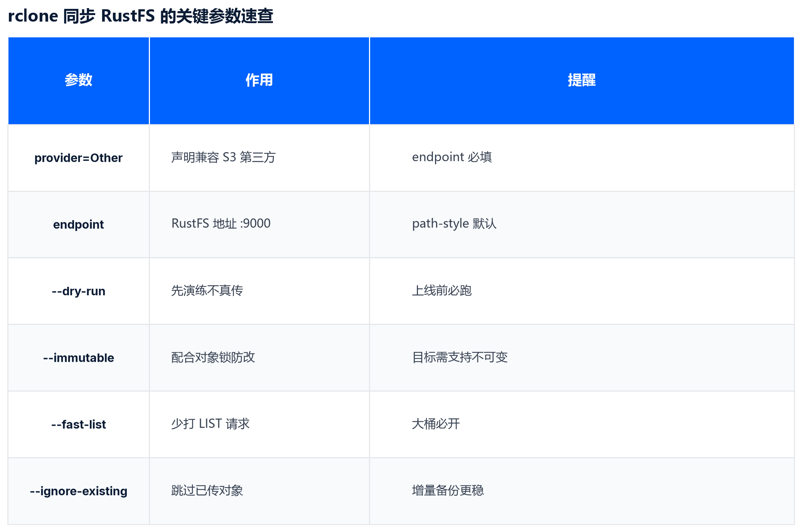This screenshot has height=532, width=802.
Task: Click the 'path-style 默认' cell
Action: [x=582, y=225]
